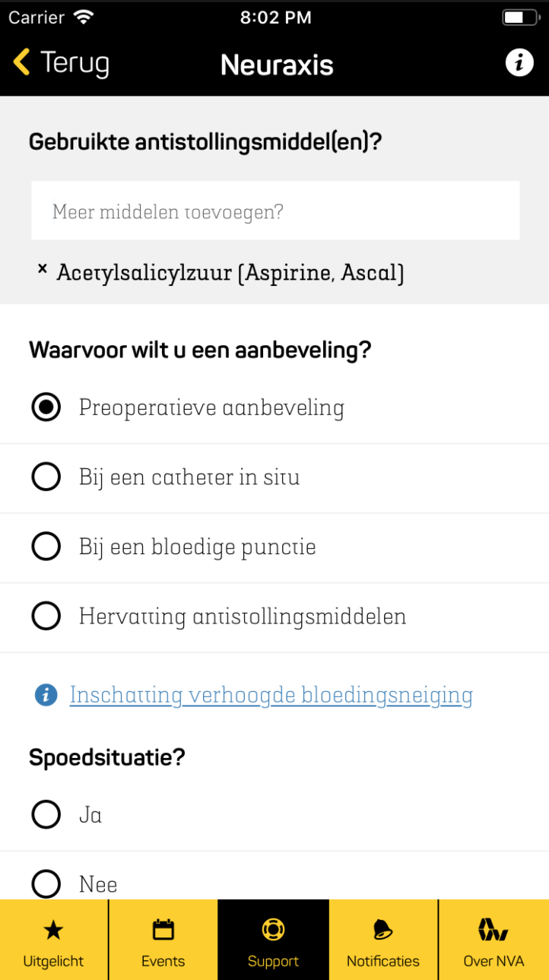Click the Meer middelen toevoegen field
The height and width of the screenshot is (980, 549).
coord(274,211)
